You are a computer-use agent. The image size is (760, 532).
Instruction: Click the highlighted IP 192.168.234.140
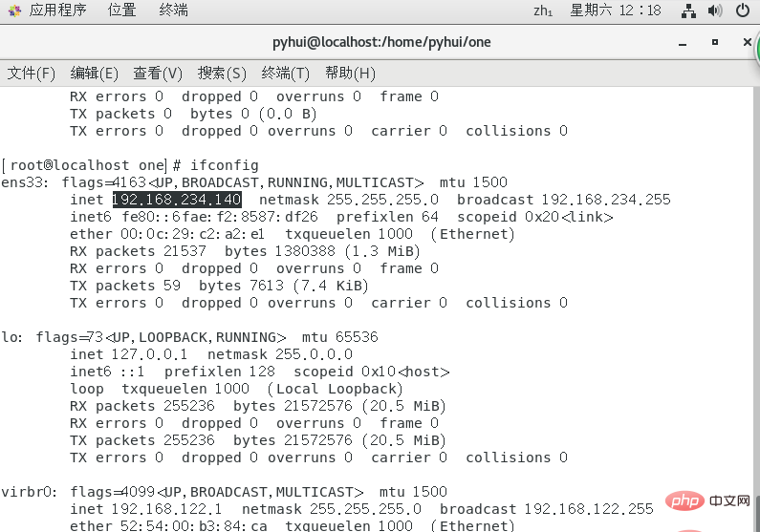pyautogui.click(x=177, y=200)
